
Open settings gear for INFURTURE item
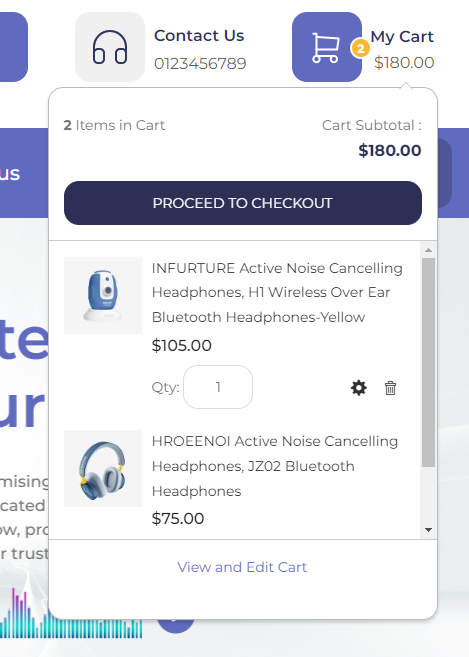[x=359, y=388]
